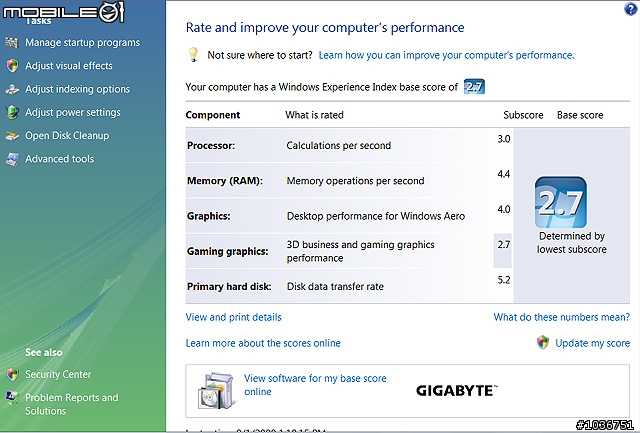Open Adjust power settings task
This screenshot has width=640, height=433.
click(73, 112)
